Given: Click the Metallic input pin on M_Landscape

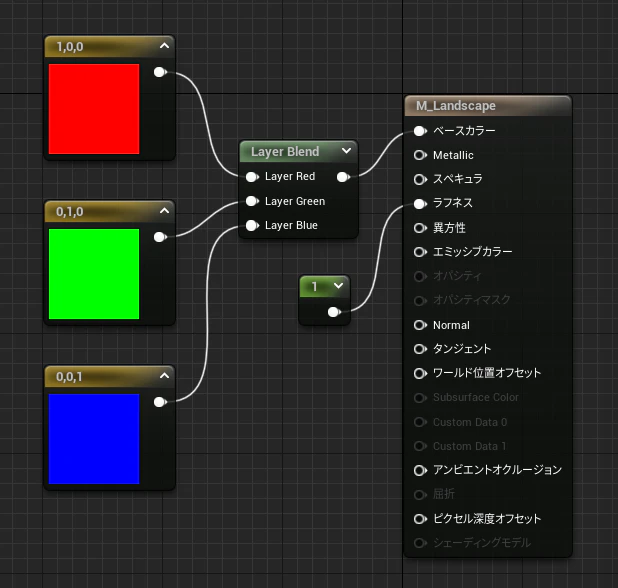Looking at the screenshot, I should click(x=420, y=155).
